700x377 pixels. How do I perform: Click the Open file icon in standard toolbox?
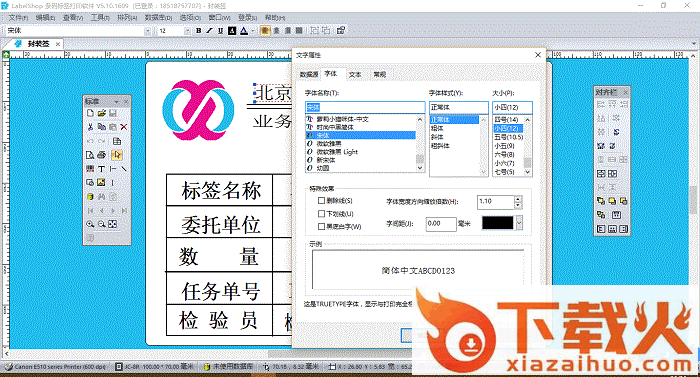(x=101, y=113)
